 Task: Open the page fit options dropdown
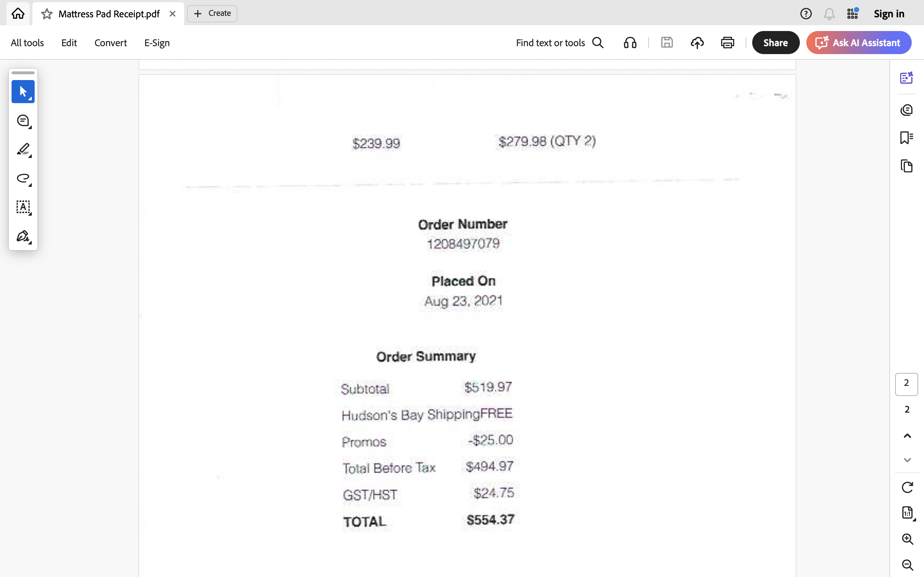point(908,513)
